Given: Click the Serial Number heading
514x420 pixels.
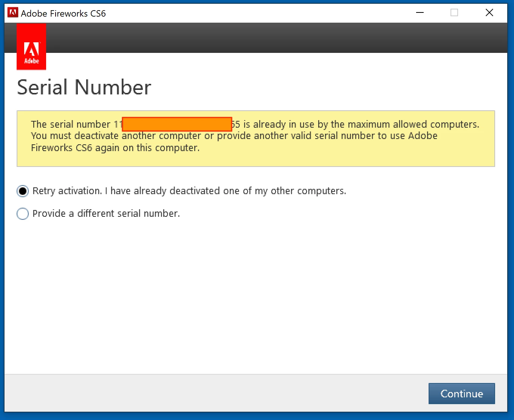Looking at the screenshot, I should tap(84, 87).
